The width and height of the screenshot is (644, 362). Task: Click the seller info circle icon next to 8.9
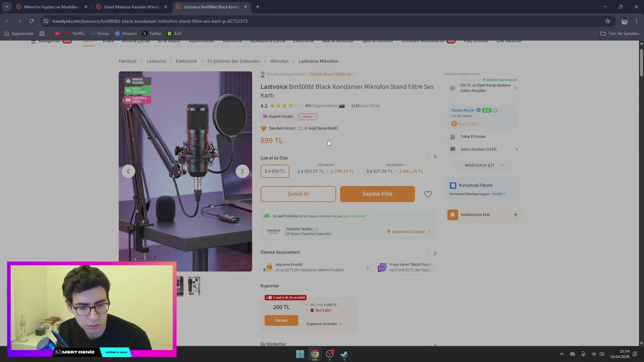[495, 110]
